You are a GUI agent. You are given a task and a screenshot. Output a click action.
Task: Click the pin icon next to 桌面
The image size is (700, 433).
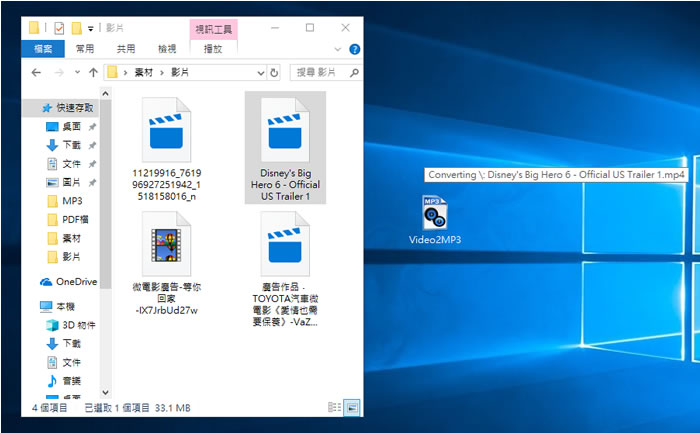click(92, 127)
